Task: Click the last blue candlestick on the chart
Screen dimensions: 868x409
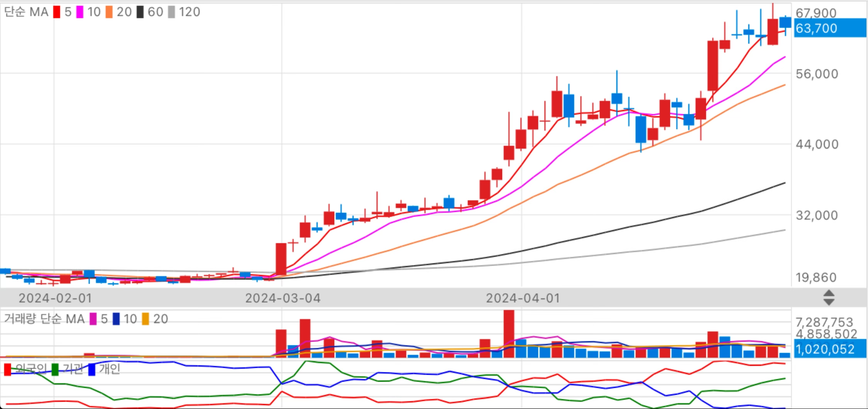Action: coord(785,22)
